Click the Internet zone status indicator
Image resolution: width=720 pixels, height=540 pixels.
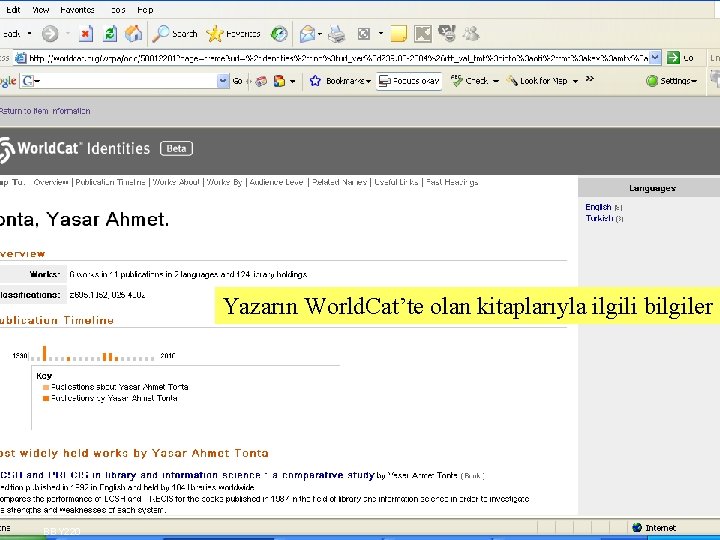coord(654,528)
